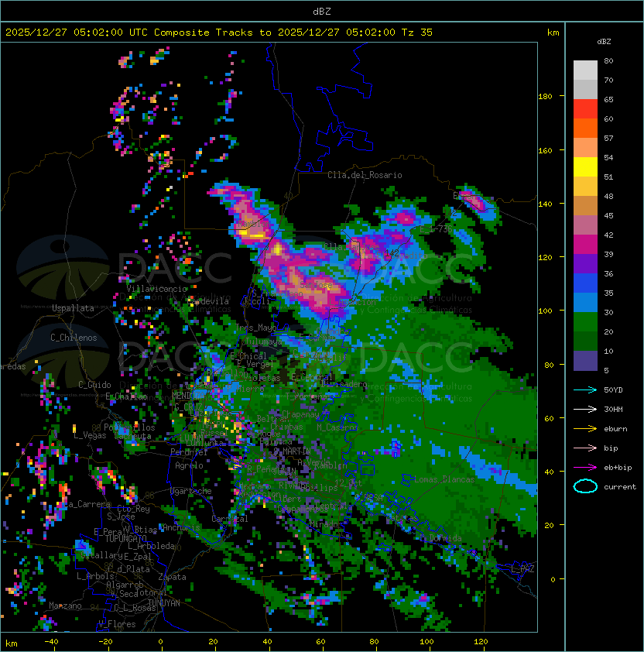Click the '57' value on dBZ scale
Image resolution: width=644 pixels, height=652 pixels.
pyautogui.click(x=608, y=138)
